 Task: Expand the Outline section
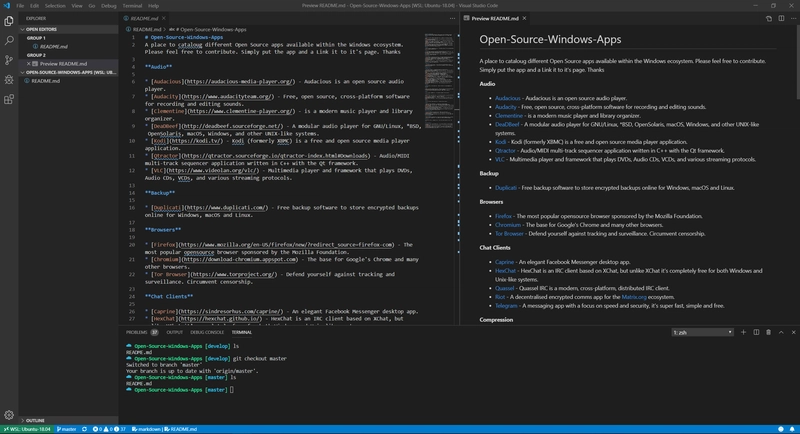69,421
